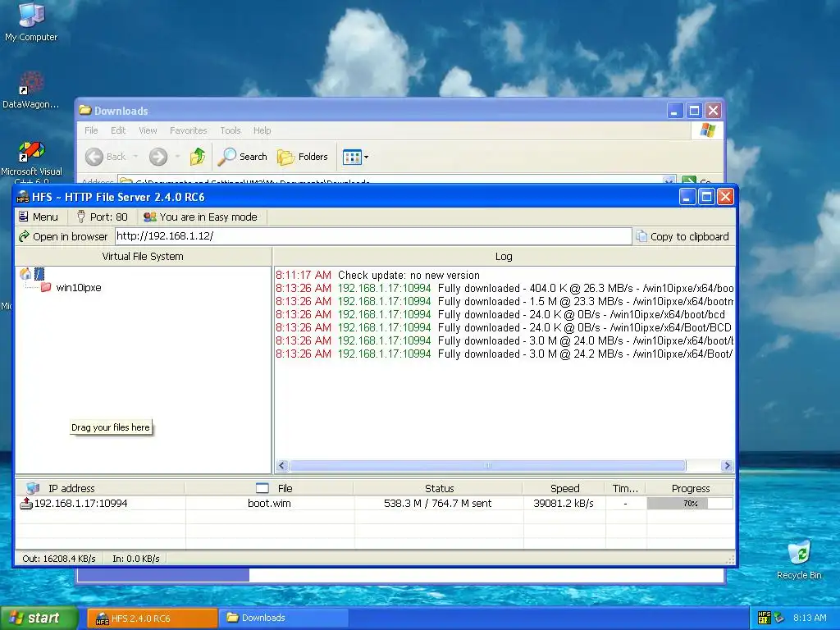The width and height of the screenshot is (840, 630).
Task: Click the Tim... column header
Action: click(x=625, y=488)
